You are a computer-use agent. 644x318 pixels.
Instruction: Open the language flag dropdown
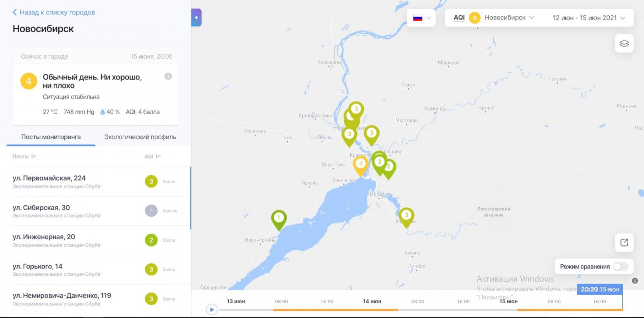pyautogui.click(x=421, y=18)
